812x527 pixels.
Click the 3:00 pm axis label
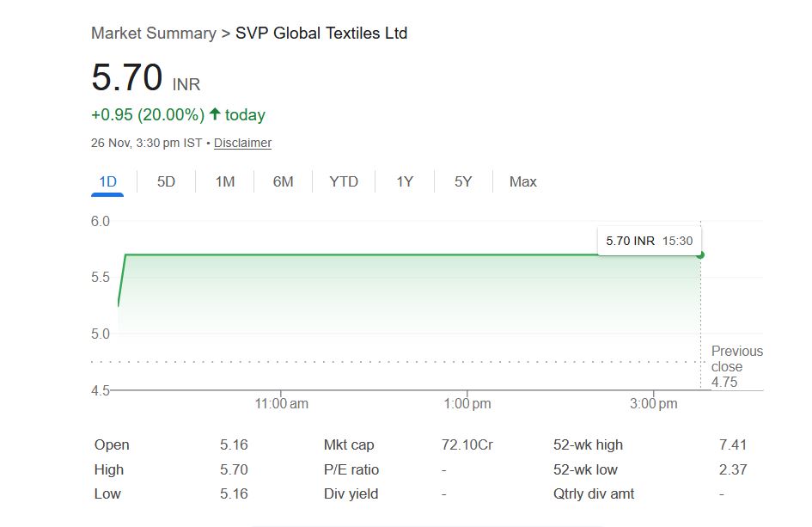point(654,403)
